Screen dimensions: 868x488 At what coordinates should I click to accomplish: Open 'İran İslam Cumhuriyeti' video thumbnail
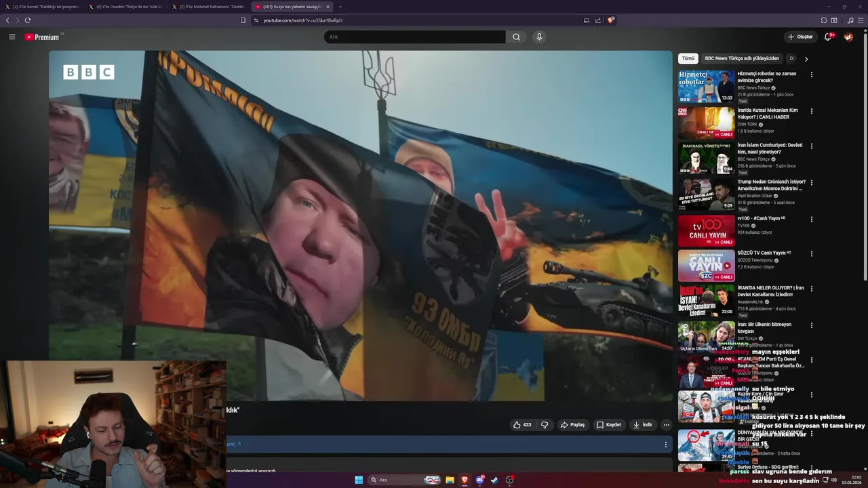706,158
